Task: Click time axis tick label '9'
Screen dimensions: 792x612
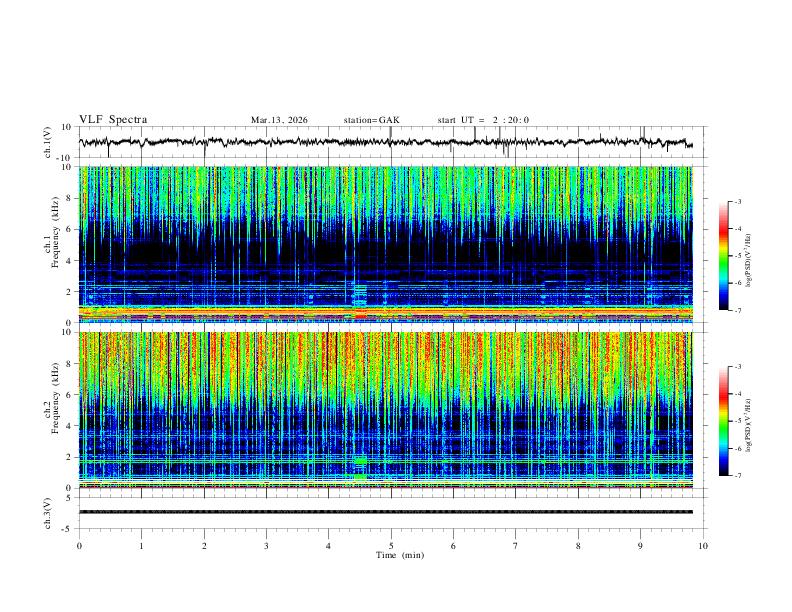Action: [640, 546]
